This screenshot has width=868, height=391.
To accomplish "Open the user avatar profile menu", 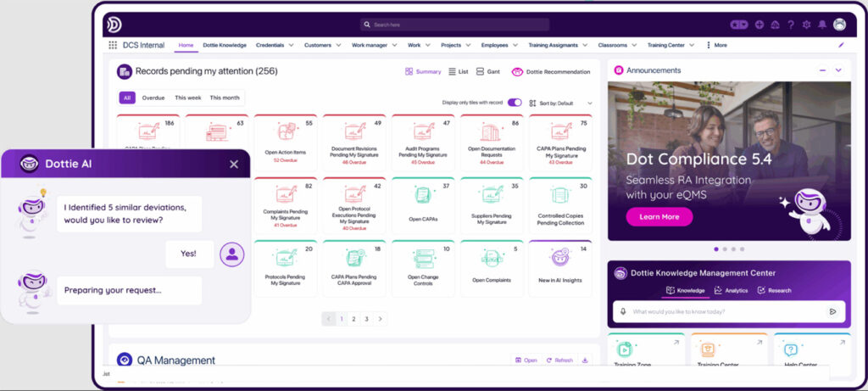I will point(840,25).
